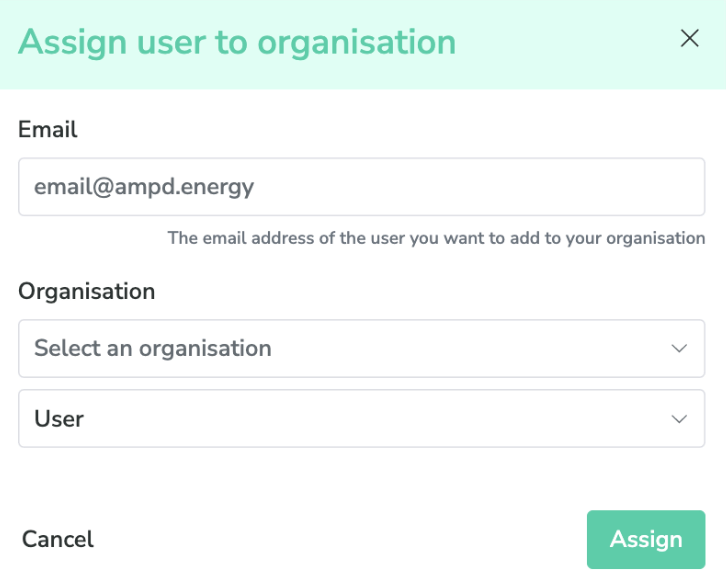Focus the email@ampd.energy input field
726x588 pixels.
[362, 187]
